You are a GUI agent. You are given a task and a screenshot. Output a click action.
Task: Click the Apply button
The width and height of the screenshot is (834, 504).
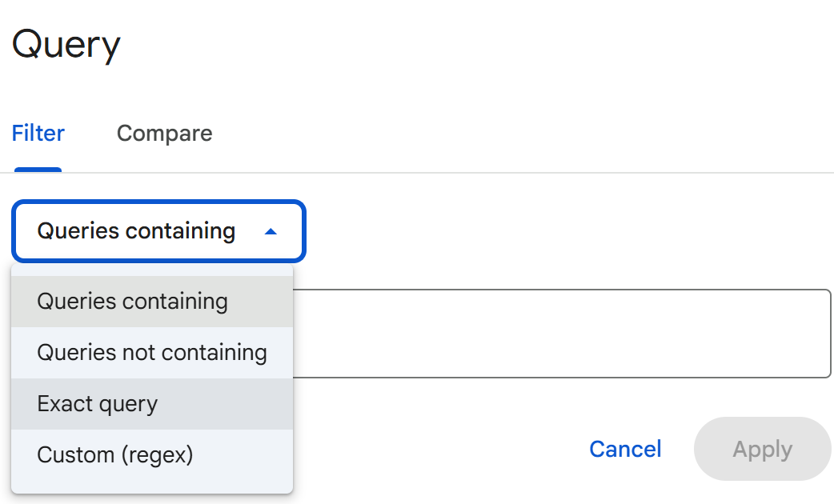(762, 450)
